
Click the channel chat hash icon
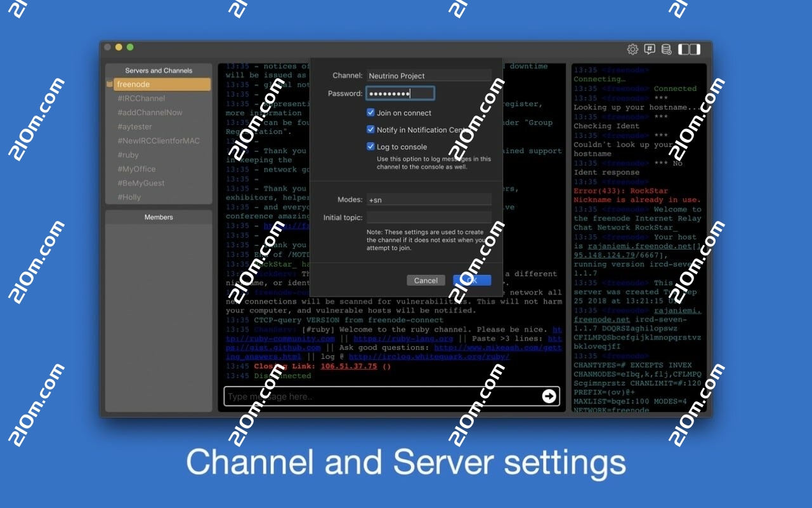650,50
